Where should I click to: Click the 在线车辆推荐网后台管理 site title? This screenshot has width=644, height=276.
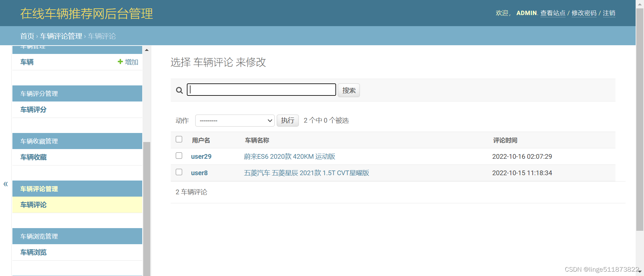87,14
